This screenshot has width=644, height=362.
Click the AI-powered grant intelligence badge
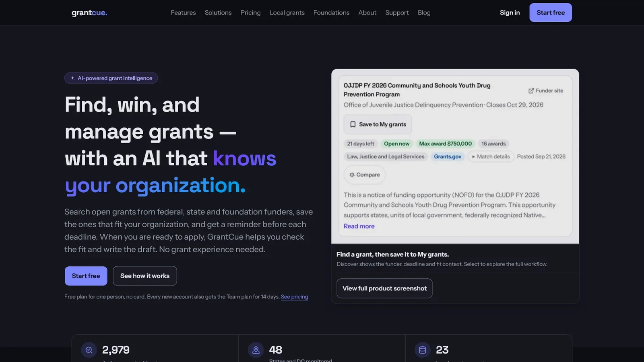tap(111, 78)
